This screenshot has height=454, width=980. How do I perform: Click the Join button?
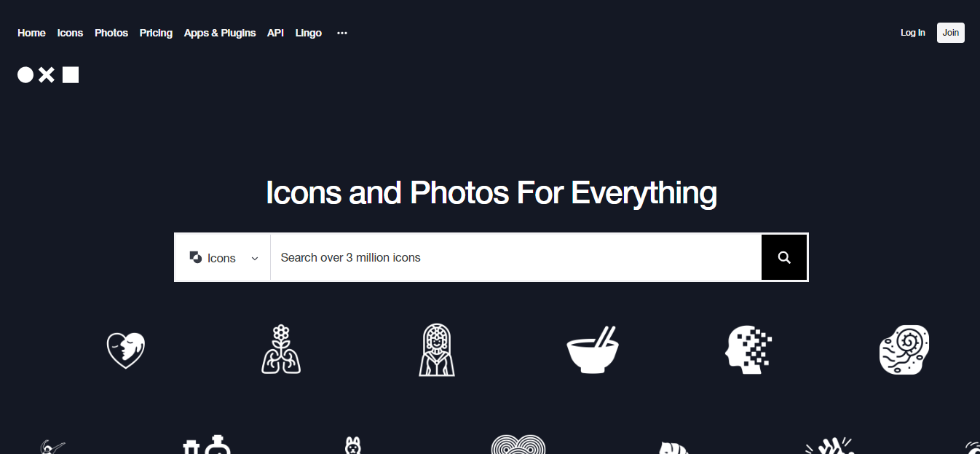coord(951,33)
